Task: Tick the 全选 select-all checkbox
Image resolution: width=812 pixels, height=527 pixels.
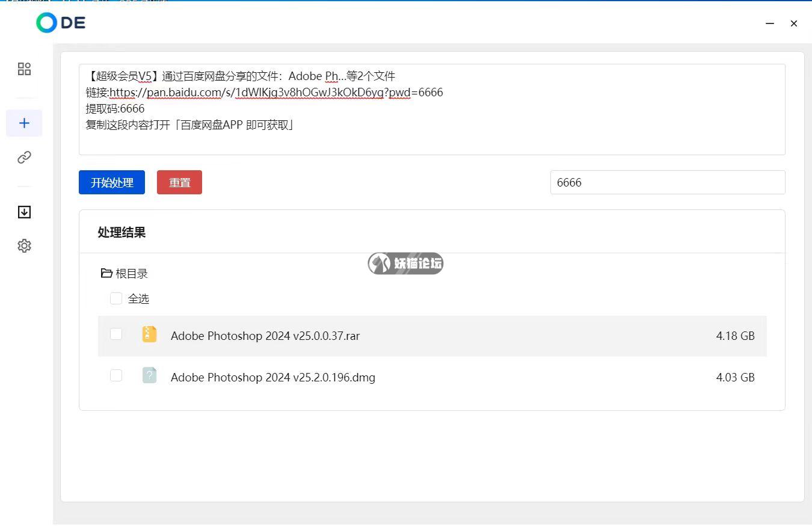Action: click(x=116, y=298)
